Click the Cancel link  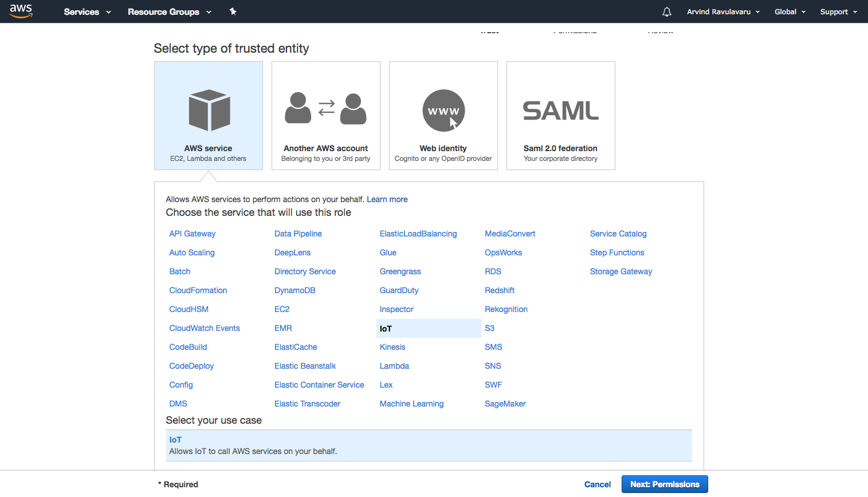pyautogui.click(x=598, y=484)
